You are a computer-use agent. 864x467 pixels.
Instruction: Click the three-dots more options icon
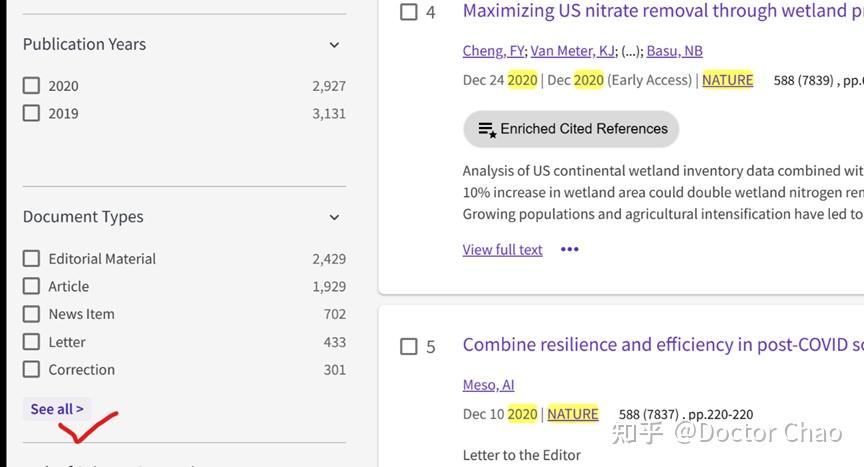click(570, 250)
